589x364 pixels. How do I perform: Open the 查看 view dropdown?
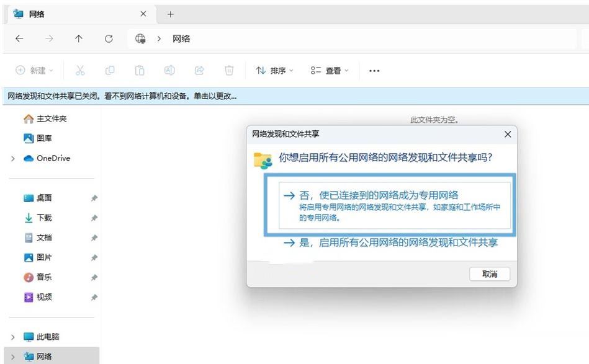(x=330, y=71)
